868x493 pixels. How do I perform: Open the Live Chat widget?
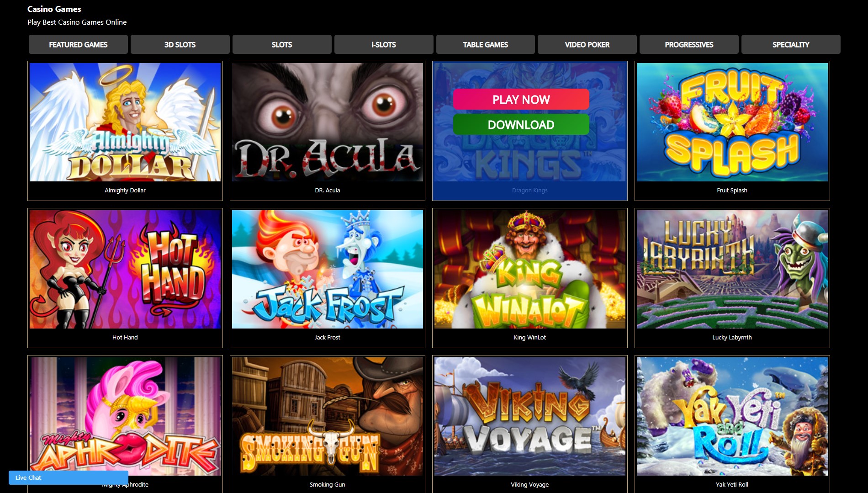pyautogui.click(x=69, y=477)
